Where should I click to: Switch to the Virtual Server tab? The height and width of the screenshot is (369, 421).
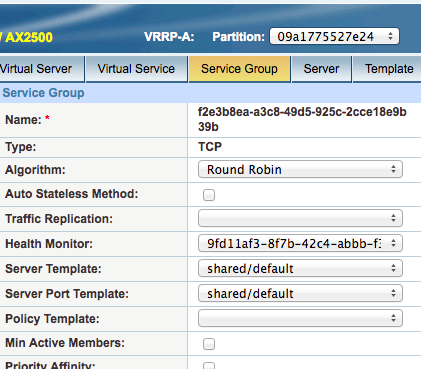pyautogui.click(x=42, y=69)
